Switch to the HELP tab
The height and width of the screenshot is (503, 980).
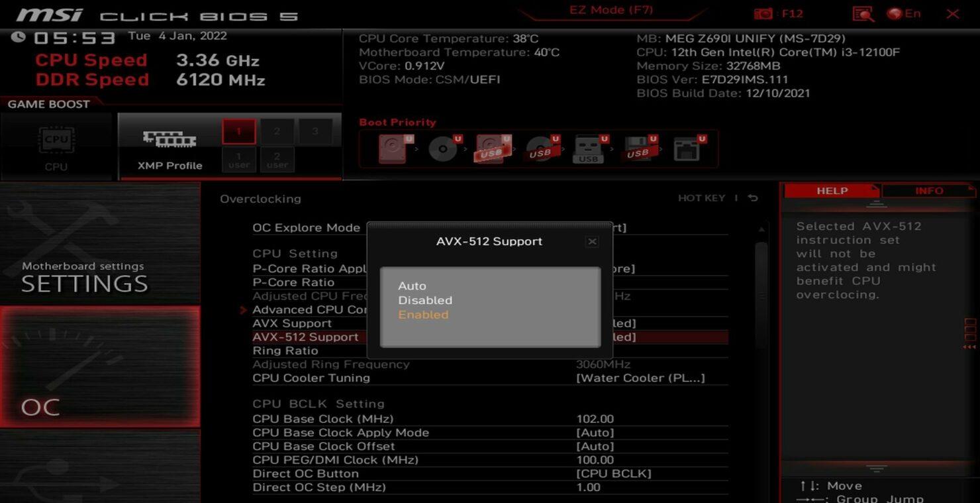pos(832,190)
